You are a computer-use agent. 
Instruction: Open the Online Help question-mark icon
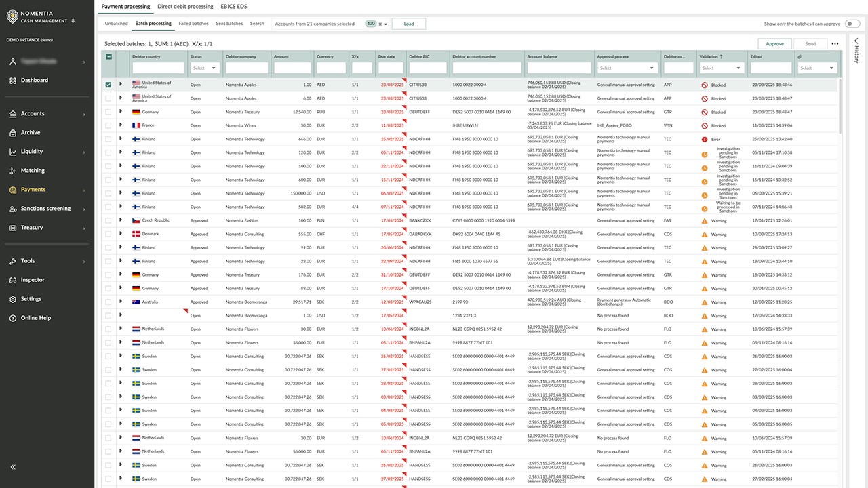[13, 318]
